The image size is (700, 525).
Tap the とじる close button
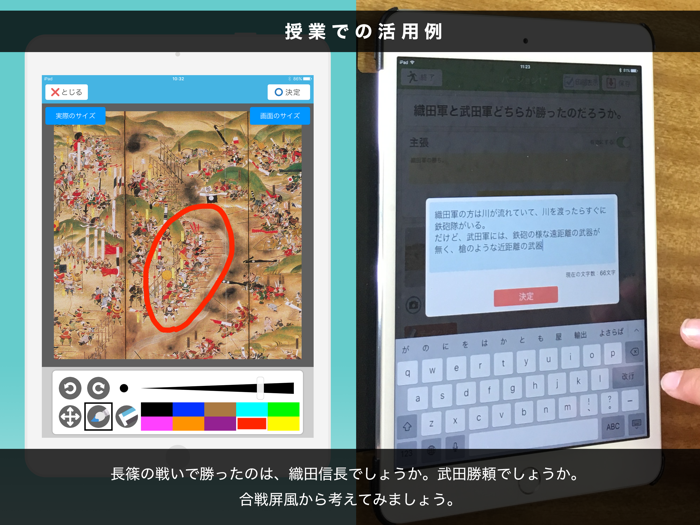67,92
